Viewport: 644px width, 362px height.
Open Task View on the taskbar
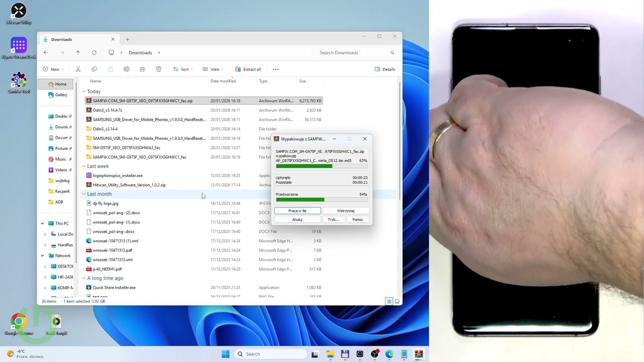[x=315, y=354]
